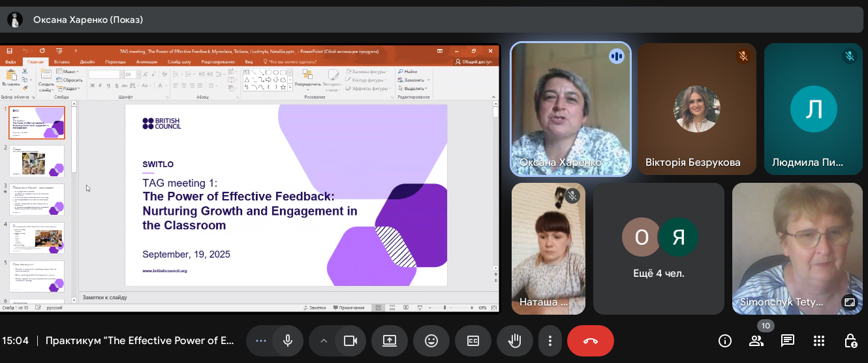Viewport: 868px width, 363px height.
Task: Toggle closed captions CC button
Action: [x=473, y=340]
